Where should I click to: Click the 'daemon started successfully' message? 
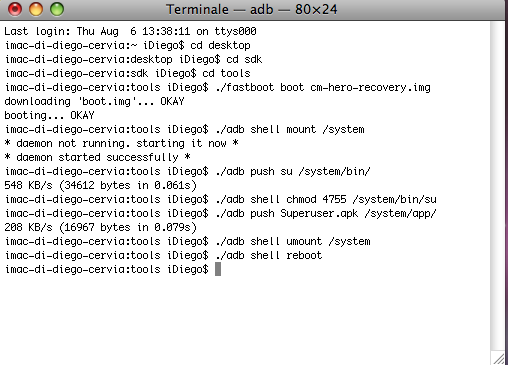coord(98,157)
